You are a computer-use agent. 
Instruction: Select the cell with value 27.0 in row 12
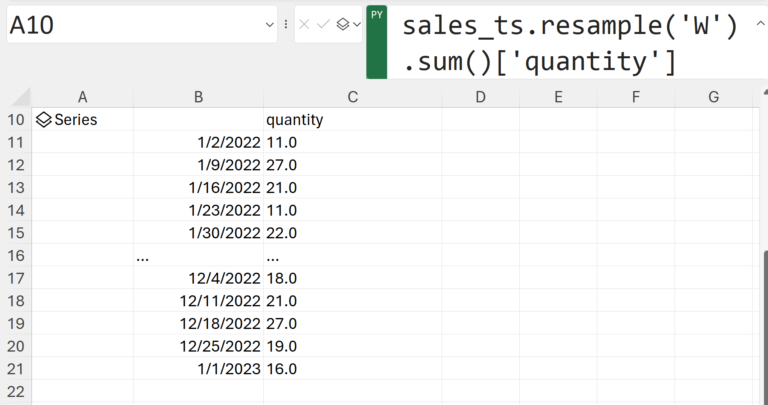[x=353, y=165]
